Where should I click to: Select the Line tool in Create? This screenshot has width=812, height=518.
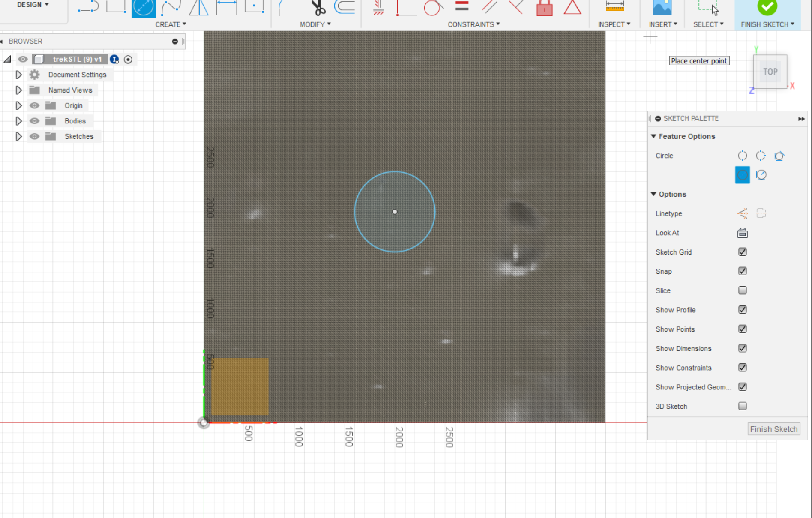coord(88,7)
